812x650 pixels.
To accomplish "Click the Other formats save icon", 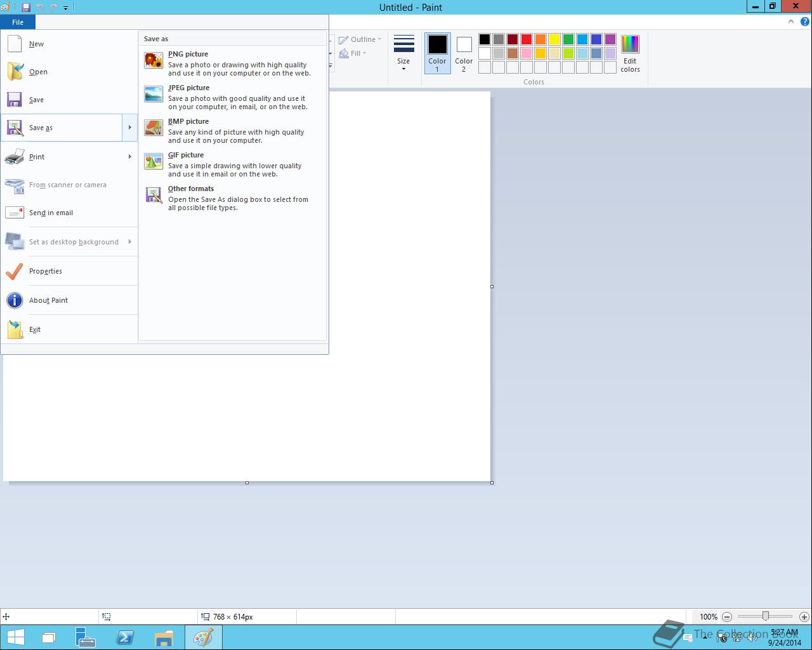I will [154, 195].
